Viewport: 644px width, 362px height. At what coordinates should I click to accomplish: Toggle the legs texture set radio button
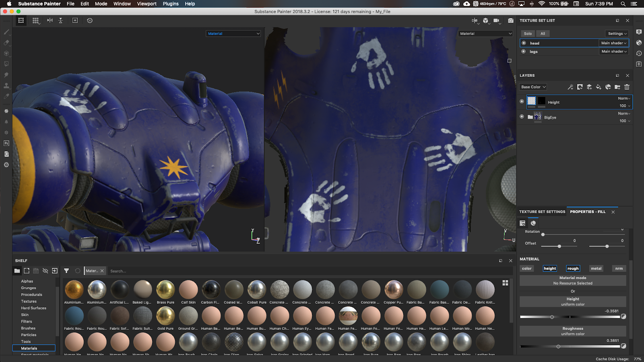coord(524,51)
